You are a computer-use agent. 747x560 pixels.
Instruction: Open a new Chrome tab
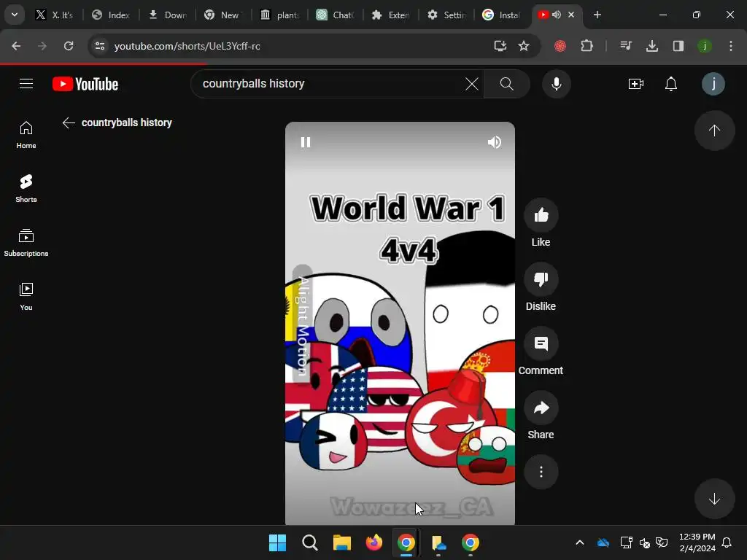point(597,15)
